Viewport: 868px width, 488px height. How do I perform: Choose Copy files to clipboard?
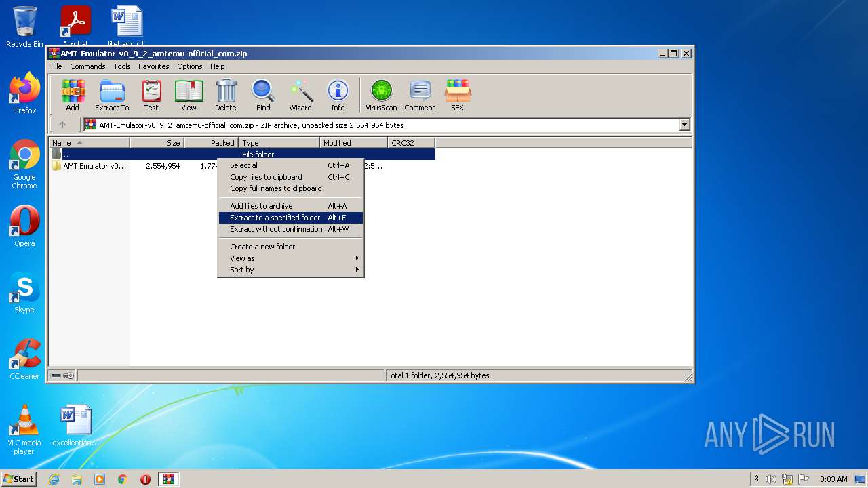click(x=291, y=177)
